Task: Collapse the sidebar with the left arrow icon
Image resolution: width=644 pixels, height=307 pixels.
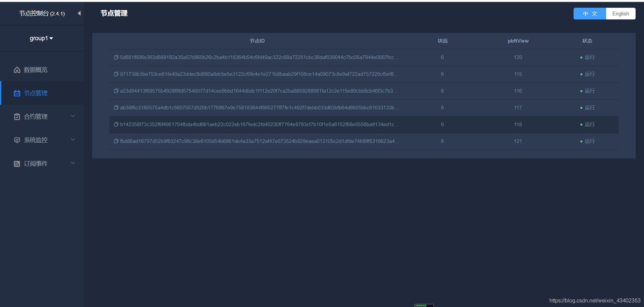Action: [x=79, y=13]
